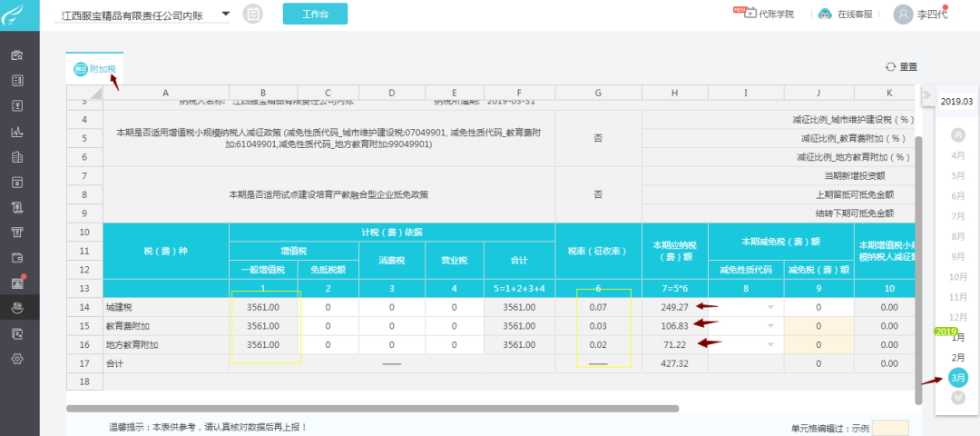The image size is (980, 436).
Task: Select the highlighted tax bowl icon in sidebar
Action: coord(17,308)
